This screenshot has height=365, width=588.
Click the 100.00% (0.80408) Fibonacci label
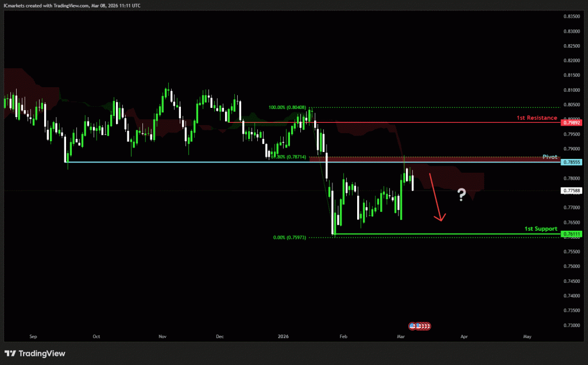click(291, 107)
